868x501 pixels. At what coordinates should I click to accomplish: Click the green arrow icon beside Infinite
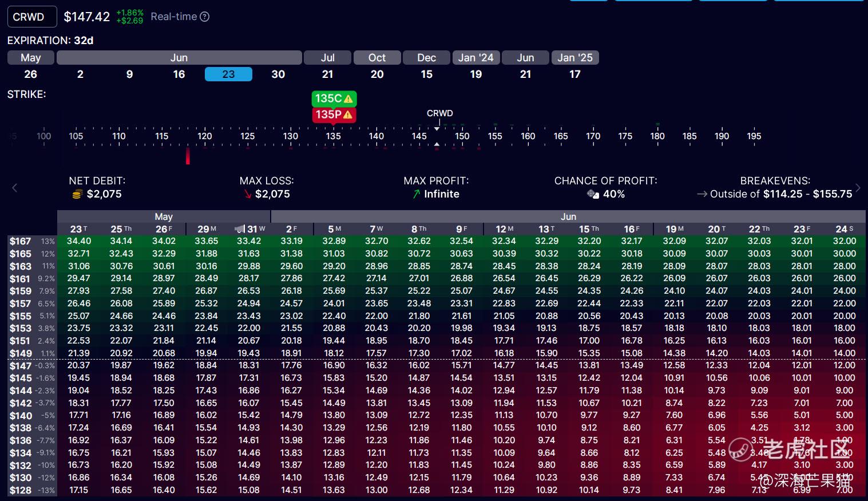(416, 195)
